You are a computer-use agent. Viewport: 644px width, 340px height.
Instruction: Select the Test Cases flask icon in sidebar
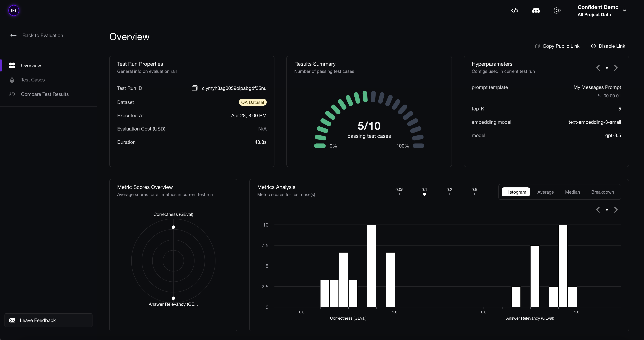12,80
